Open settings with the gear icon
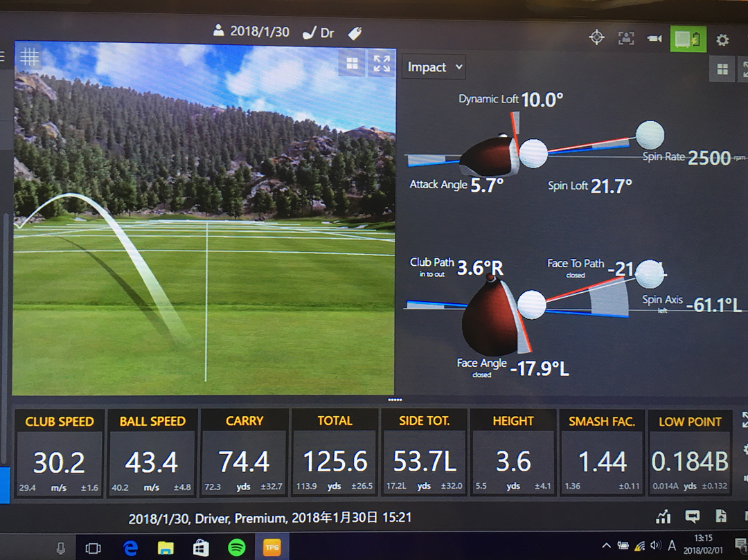 pos(722,40)
